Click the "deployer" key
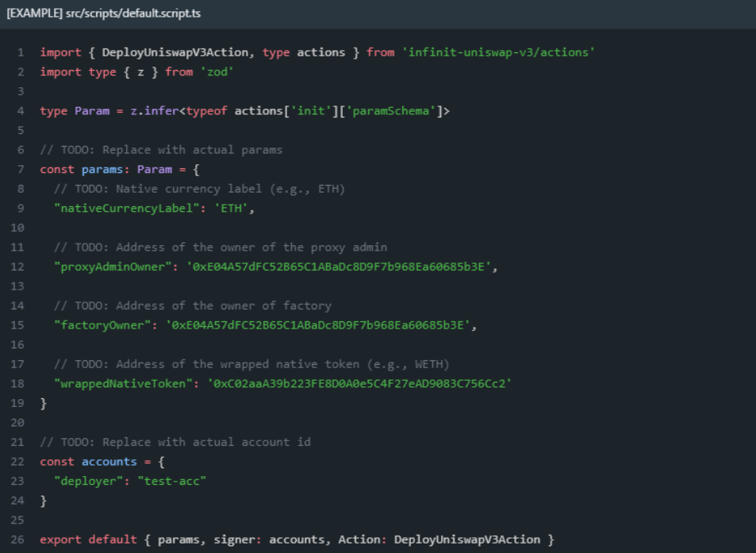Image resolution: width=756 pixels, height=553 pixels. [89, 481]
